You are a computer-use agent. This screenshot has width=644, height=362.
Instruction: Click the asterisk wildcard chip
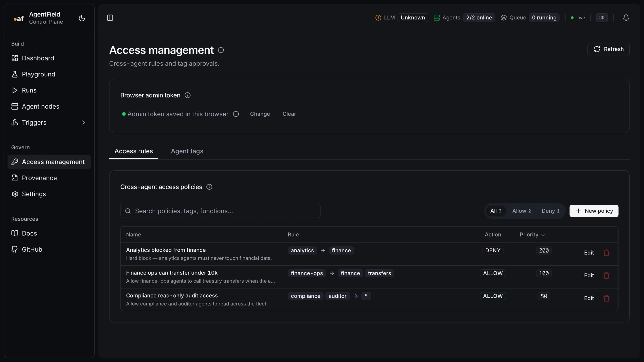366,296
